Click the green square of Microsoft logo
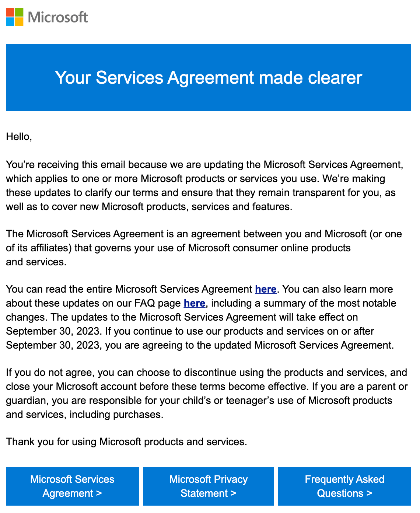The width and height of the screenshot is (420, 513). tap(19, 12)
